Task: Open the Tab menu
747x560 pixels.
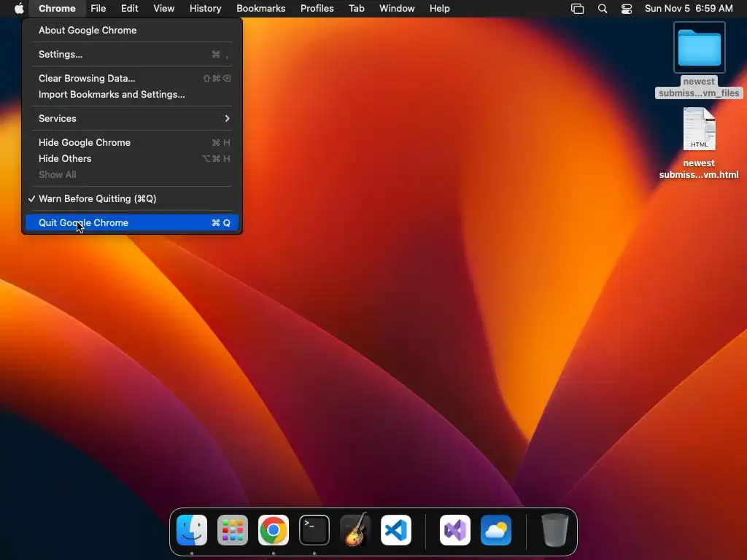Action: tap(356, 9)
